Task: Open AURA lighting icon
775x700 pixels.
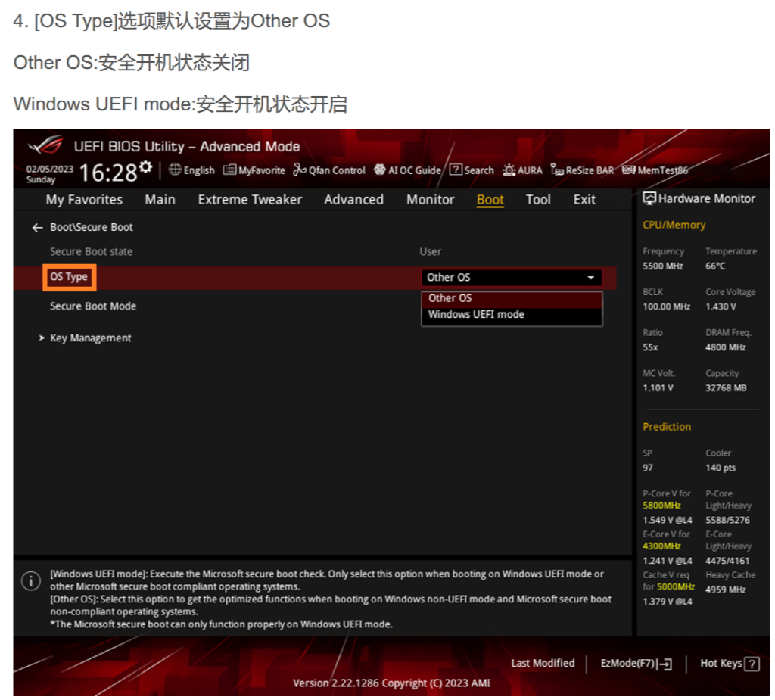Action: [509, 170]
